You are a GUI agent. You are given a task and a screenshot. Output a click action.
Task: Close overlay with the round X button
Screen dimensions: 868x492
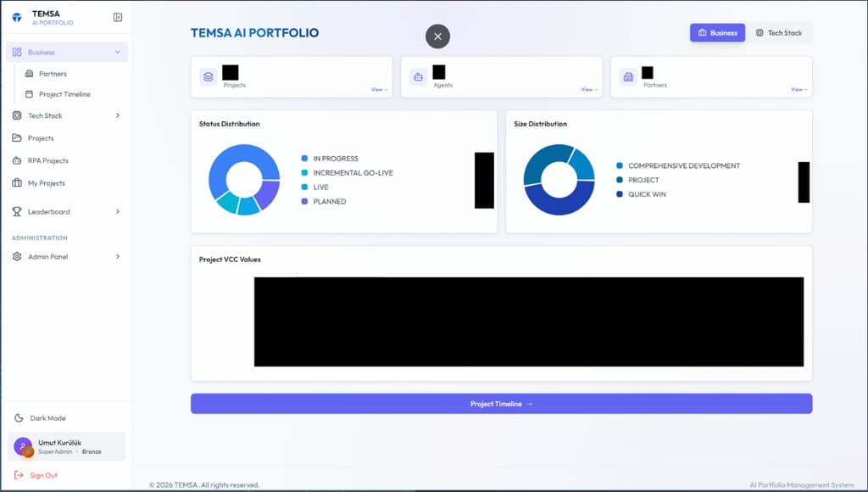[438, 36]
